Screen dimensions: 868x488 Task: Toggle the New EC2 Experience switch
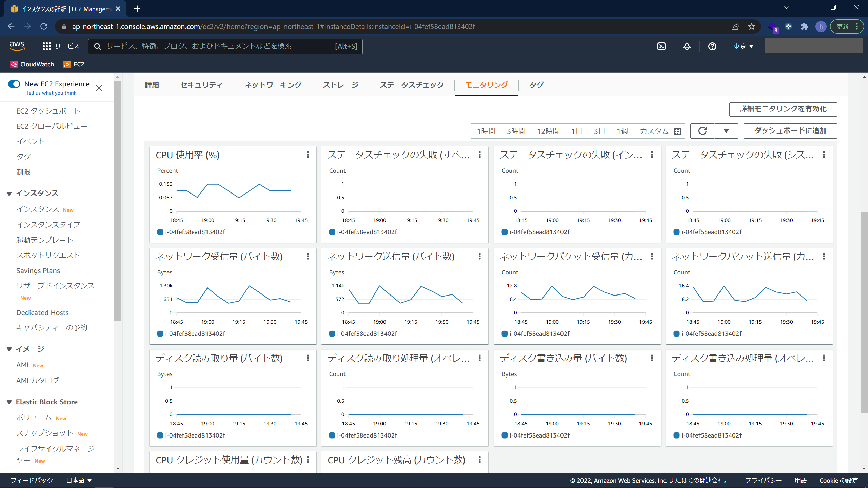tap(14, 84)
